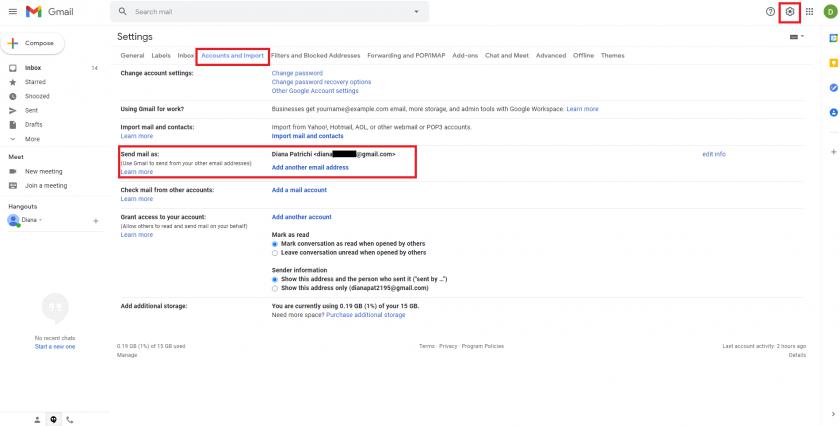The image size is (840, 426).
Task: Click Change password link
Action: pos(297,73)
